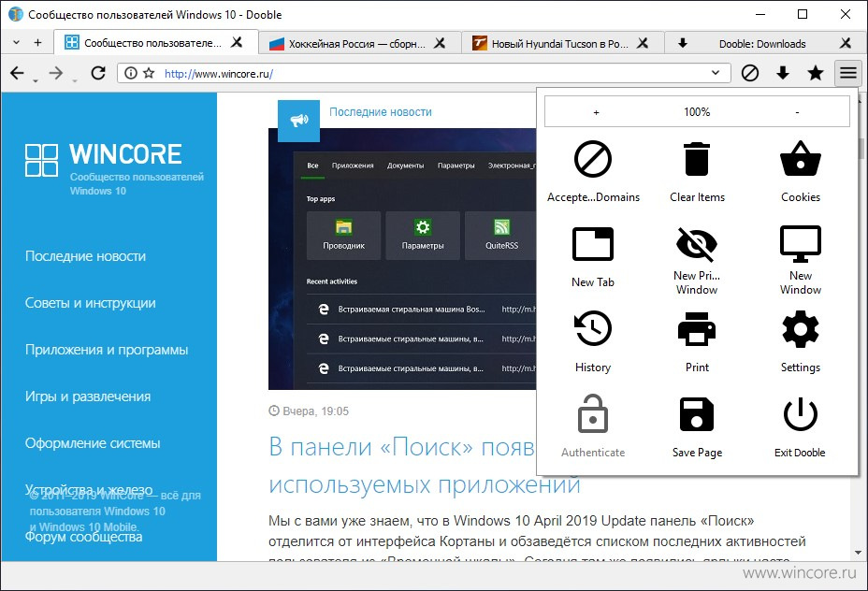Click the Print icon in menu
The height and width of the screenshot is (591, 868).
pos(697,329)
